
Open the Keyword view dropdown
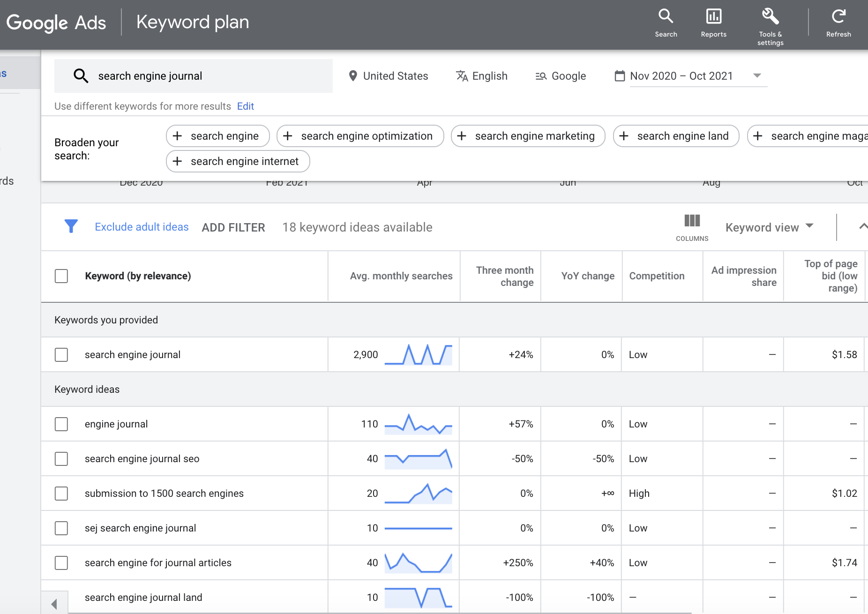pos(770,227)
